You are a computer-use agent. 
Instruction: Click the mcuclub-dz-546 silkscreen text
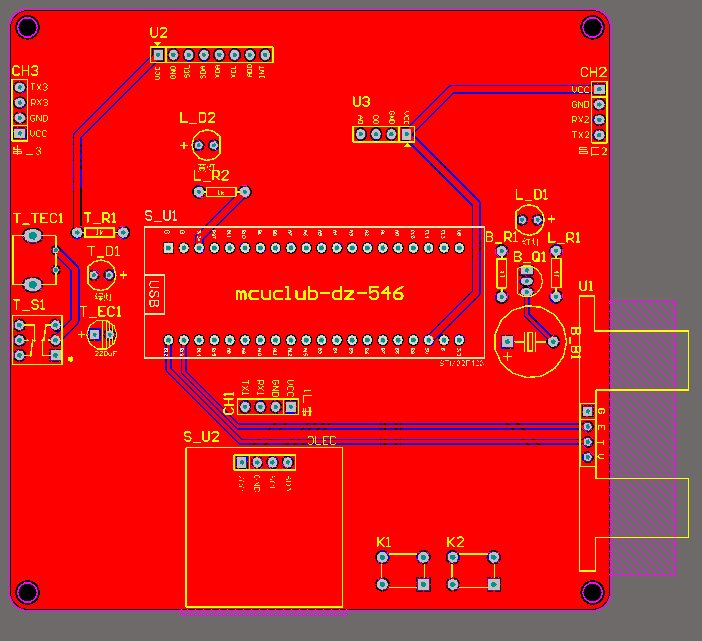[x=320, y=294]
